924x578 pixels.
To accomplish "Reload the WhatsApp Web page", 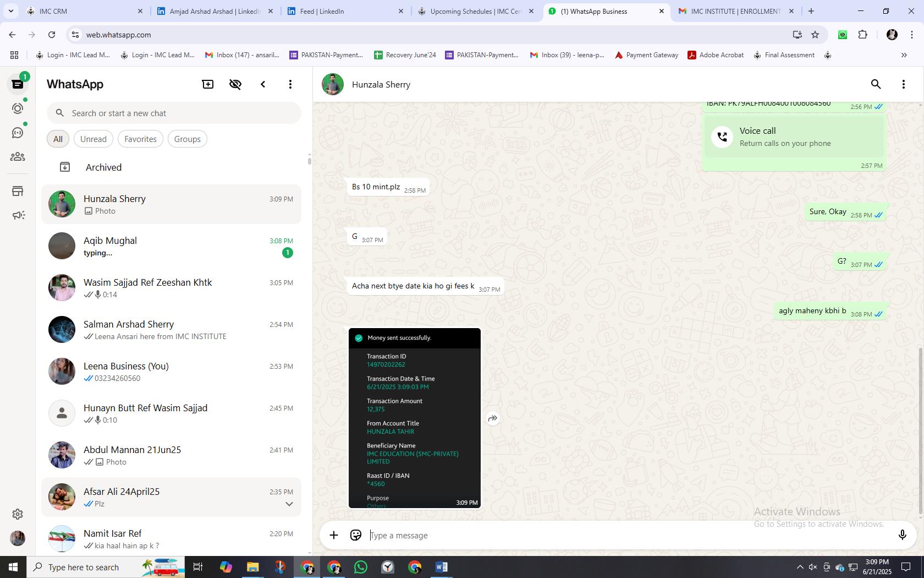I will pyautogui.click(x=52, y=35).
